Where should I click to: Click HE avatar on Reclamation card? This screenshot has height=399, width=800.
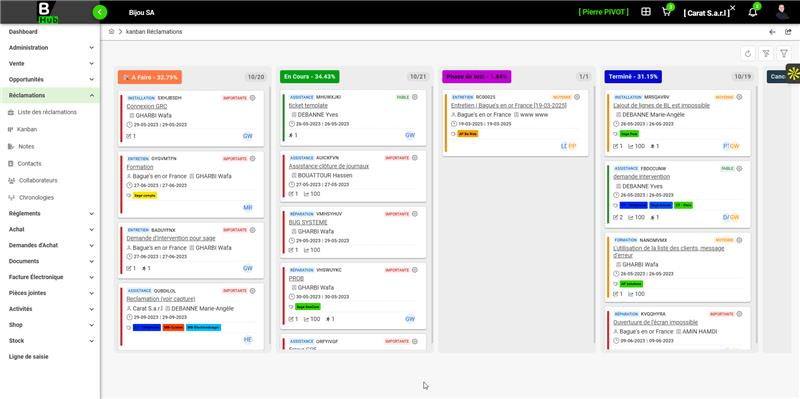[248, 339]
